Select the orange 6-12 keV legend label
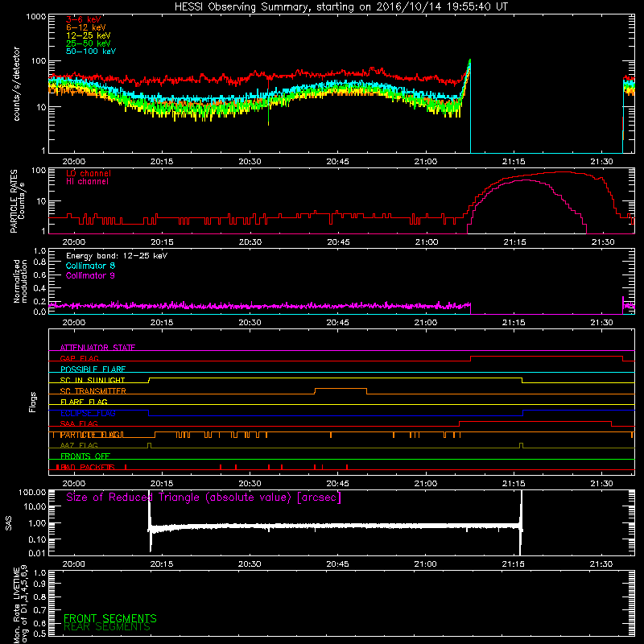The height and width of the screenshot is (644, 644). click(86, 27)
